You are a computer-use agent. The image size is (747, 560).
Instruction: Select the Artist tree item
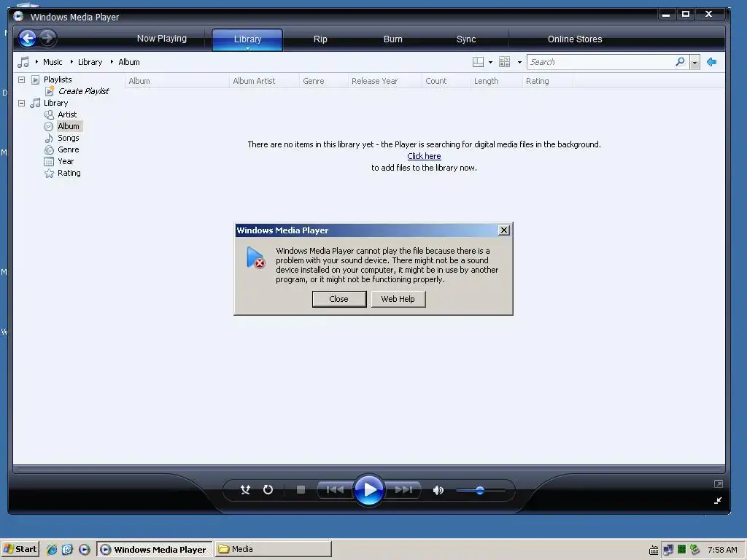pos(66,114)
